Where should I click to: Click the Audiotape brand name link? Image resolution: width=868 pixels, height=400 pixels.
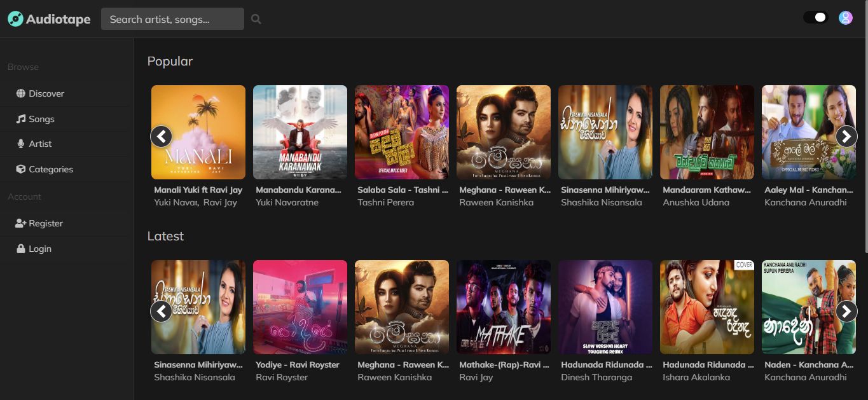point(59,19)
